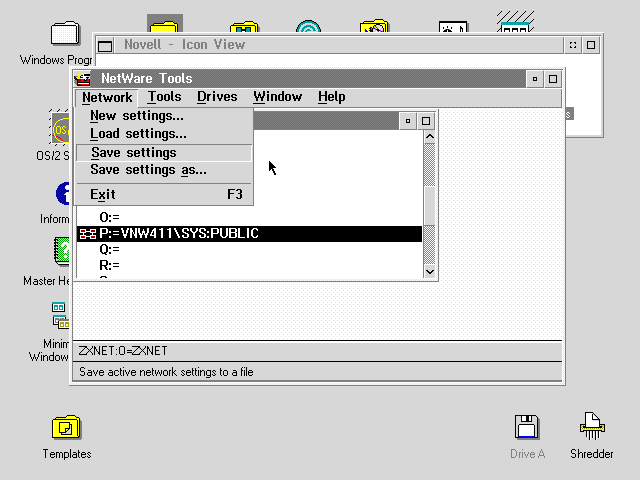640x480 pixels.
Task: Click the Master Help Index book icon
Action: (62, 251)
